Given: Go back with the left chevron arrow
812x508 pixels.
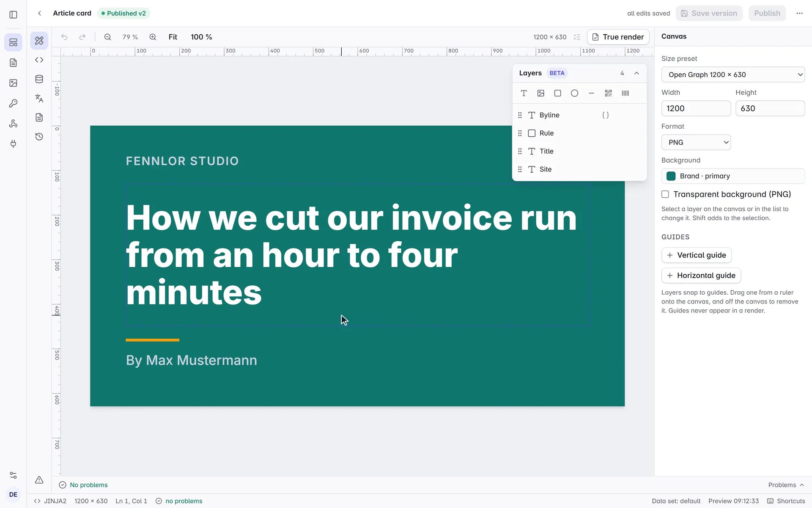Looking at the screenshot, I should pyautogui.click(x=39, y=13).
